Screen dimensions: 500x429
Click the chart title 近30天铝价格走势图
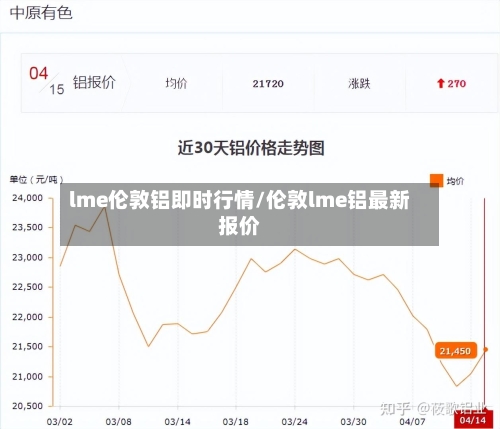point(251,148)
